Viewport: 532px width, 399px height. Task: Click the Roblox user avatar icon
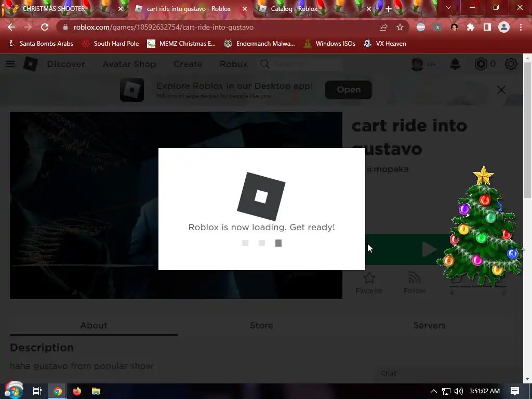tap(417, 64)
